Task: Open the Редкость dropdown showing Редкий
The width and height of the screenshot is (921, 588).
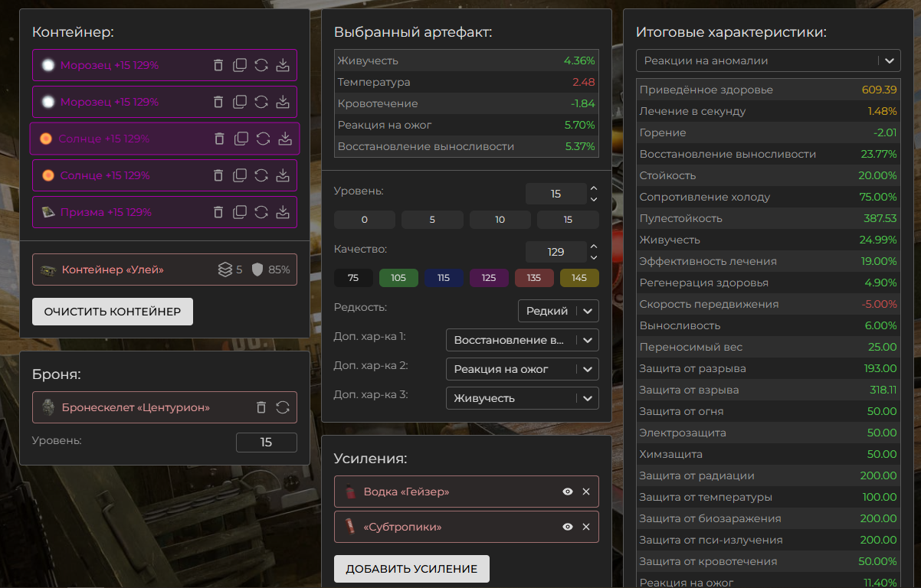Action: (559, 311)
